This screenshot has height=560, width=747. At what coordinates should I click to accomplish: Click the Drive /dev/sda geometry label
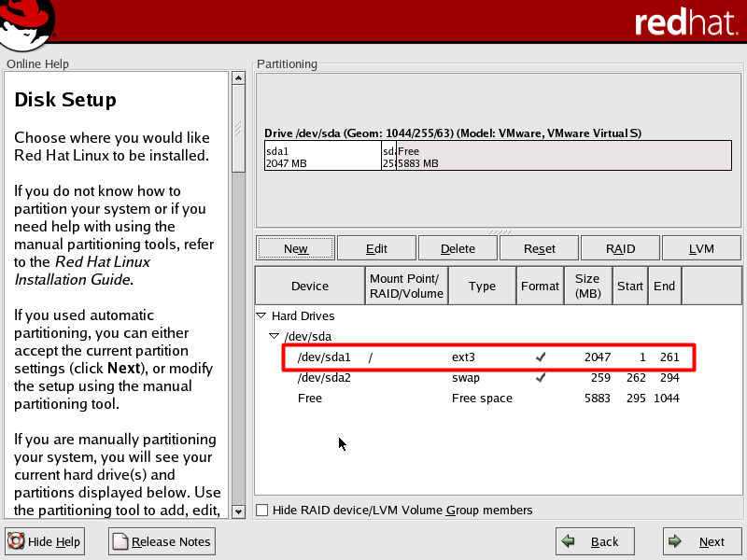453,133
